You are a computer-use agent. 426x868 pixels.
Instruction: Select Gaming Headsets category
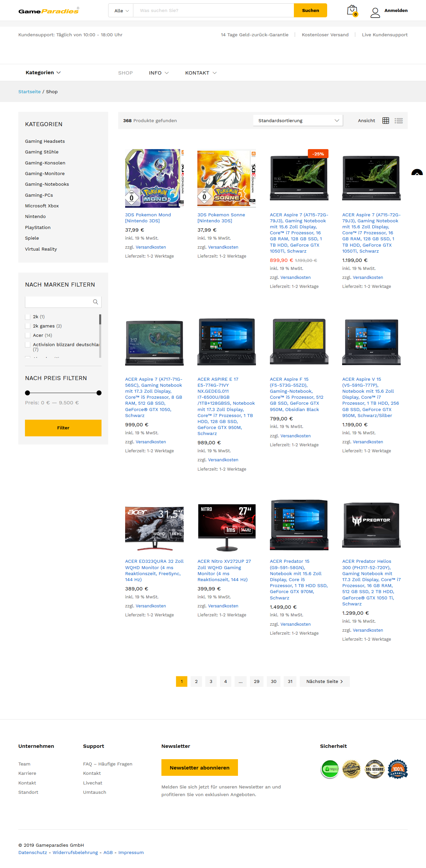tap(45, 141)
